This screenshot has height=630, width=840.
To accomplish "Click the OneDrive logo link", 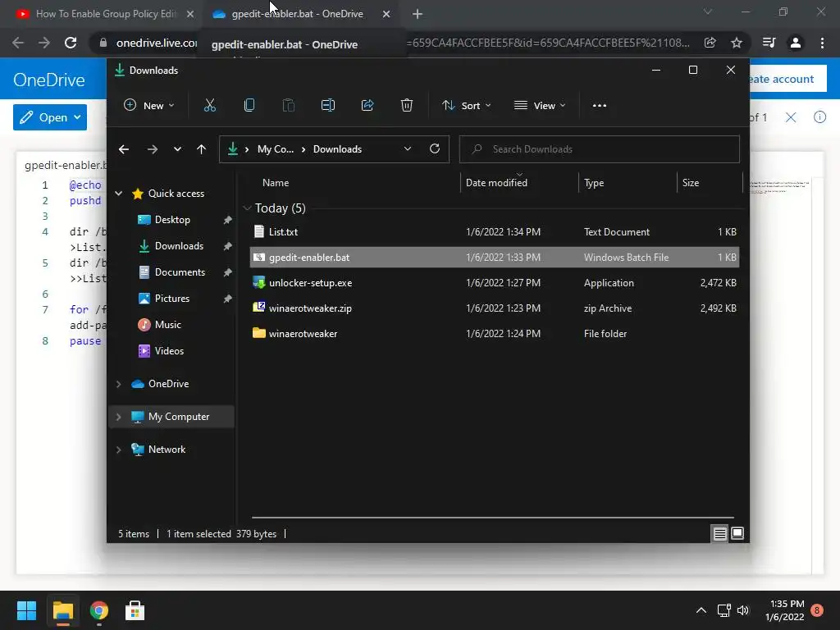I will [x=49, y=80].
